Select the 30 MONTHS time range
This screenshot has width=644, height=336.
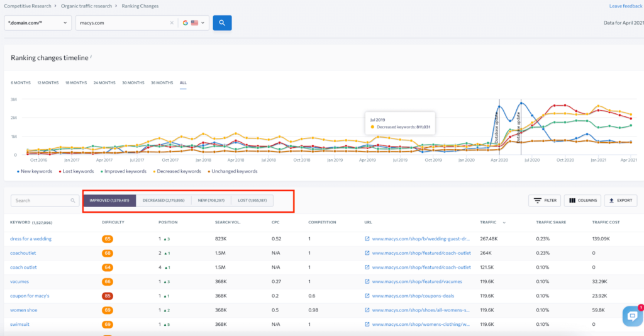(133, 82)
